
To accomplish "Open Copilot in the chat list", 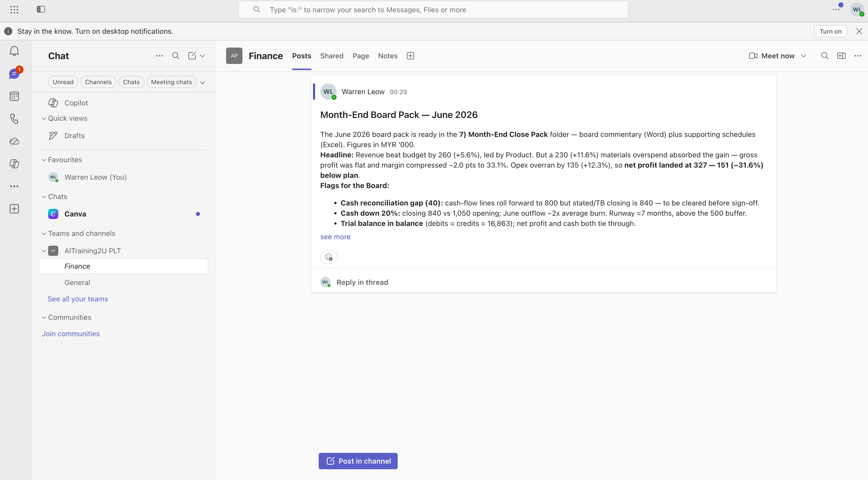I will (124, 103).
